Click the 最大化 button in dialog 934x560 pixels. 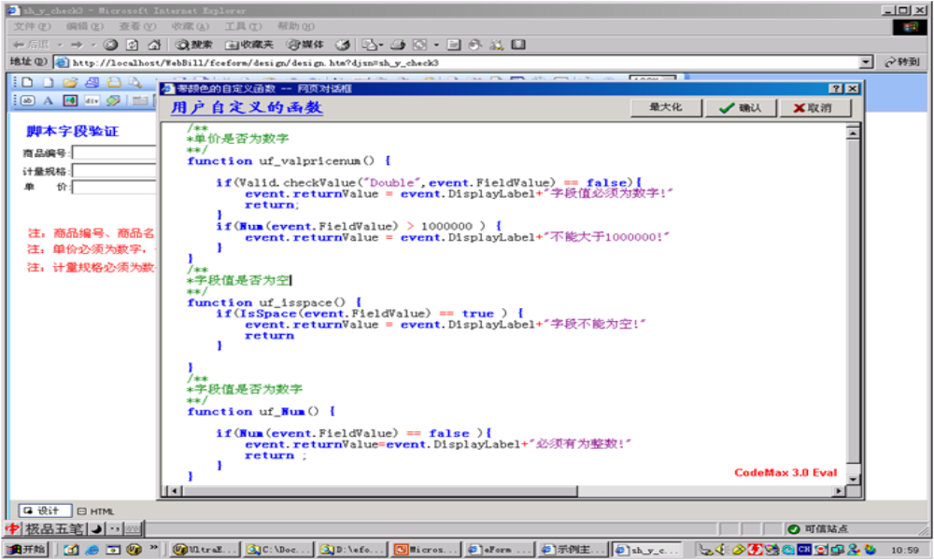tap(666, 107)
